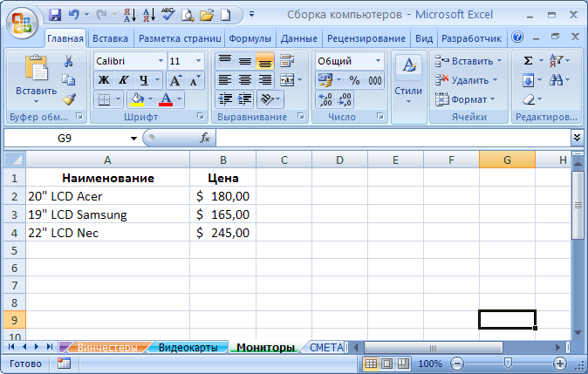This screenshot has width=588, height=374.
Task: Toggle bold formatting (Ж)
Action: tap(104, 80)
